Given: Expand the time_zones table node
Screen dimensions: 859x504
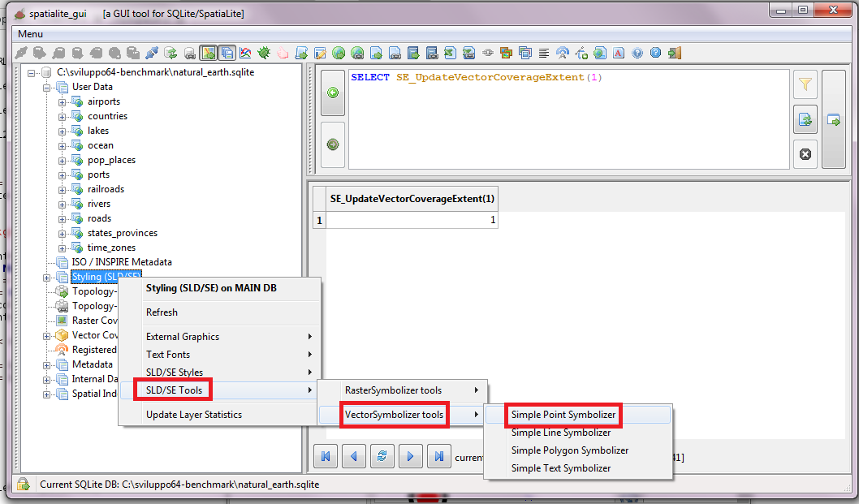Looking at the screenshot, I should click(62, 248).
